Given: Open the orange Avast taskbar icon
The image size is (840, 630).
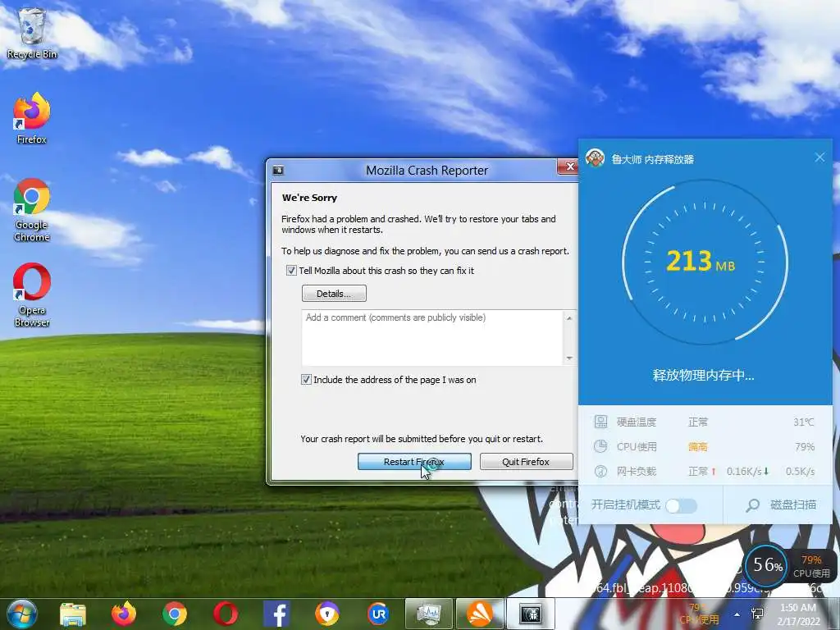Looking at the screenshot, I should pos(479,614).
